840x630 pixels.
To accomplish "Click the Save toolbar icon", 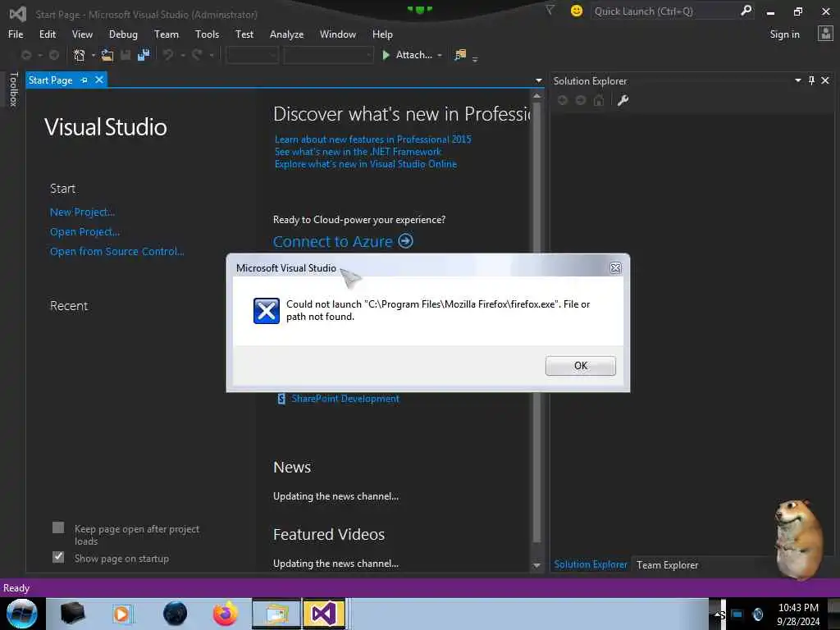I will (x=126, y=55).
